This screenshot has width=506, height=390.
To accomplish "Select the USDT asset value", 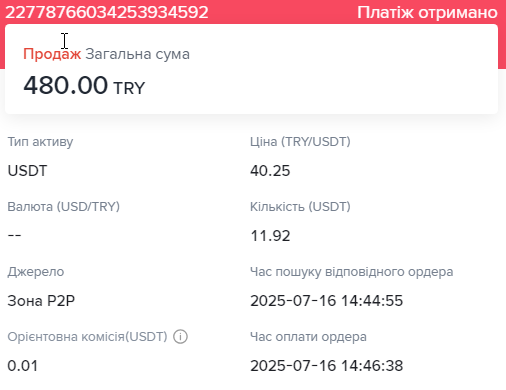I will coord(27,171).
